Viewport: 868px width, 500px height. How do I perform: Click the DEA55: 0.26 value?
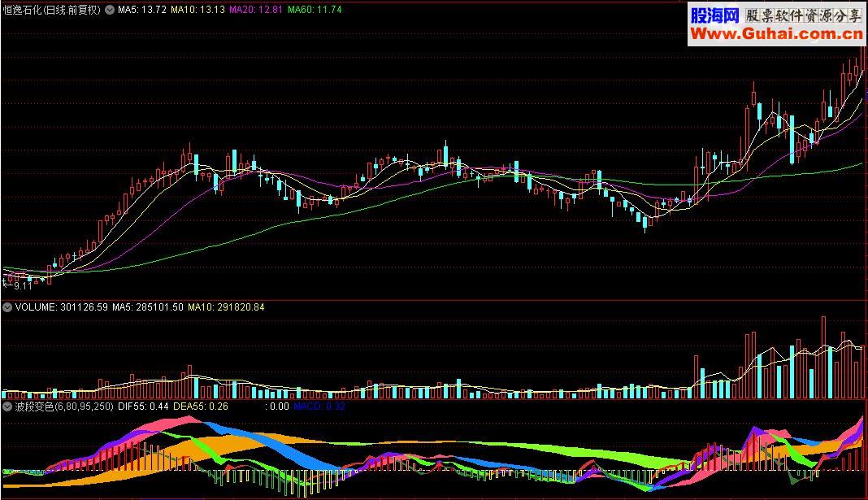tap(201, 407)
